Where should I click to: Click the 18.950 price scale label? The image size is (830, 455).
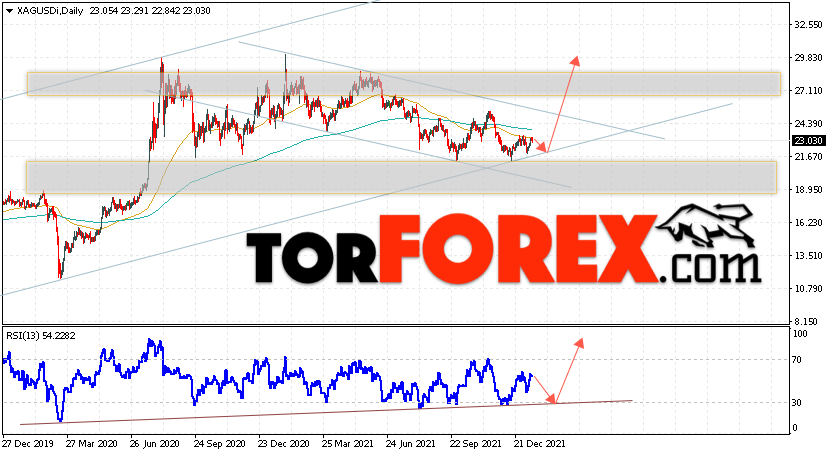pos(808,189)
